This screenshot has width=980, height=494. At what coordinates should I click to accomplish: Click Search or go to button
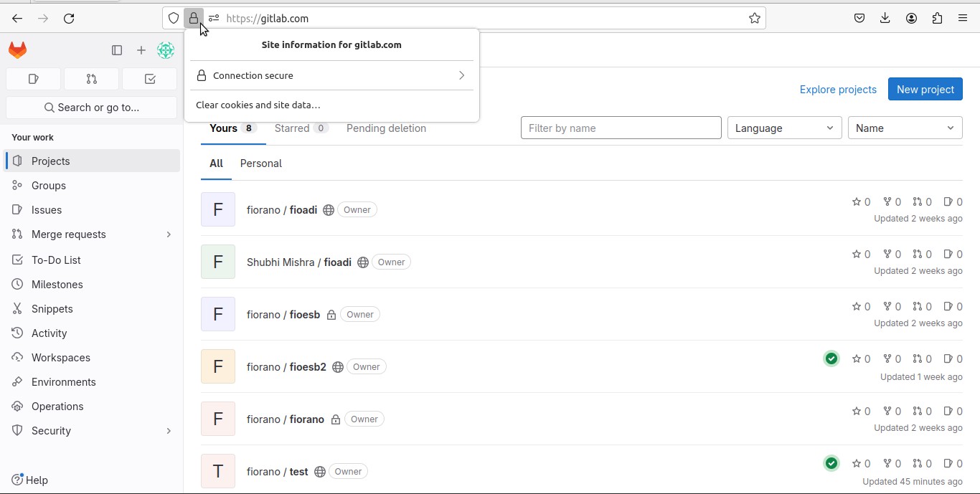pos(92,108)
